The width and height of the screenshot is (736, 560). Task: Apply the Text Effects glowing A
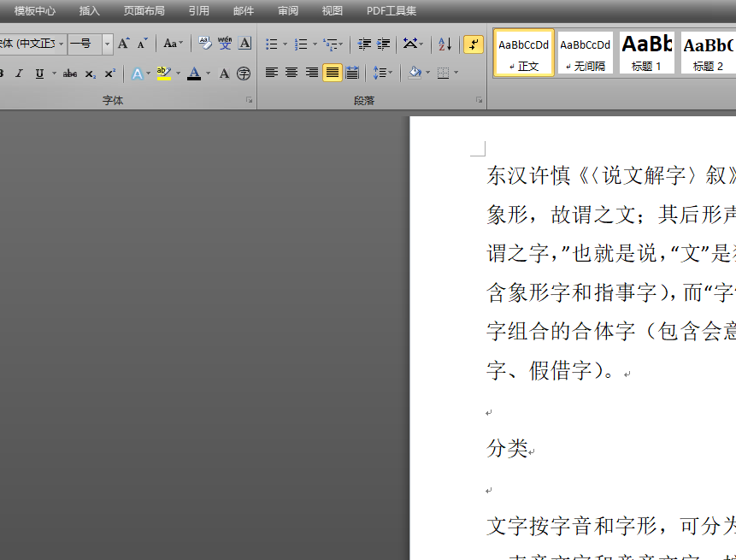click(x=137, y=74)
